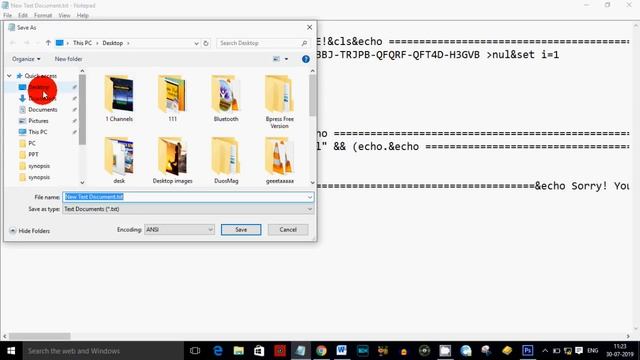Click Notepad horizontal scrollbar right arrow
Viewport: 640px width, 360px height.
tap(628, 336)
